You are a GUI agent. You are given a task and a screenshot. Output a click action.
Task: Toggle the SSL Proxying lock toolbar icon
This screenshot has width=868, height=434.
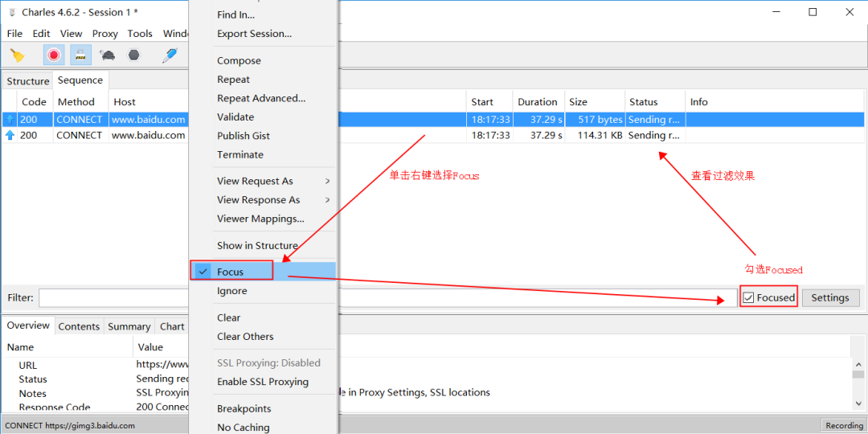(x=81, y=55)
